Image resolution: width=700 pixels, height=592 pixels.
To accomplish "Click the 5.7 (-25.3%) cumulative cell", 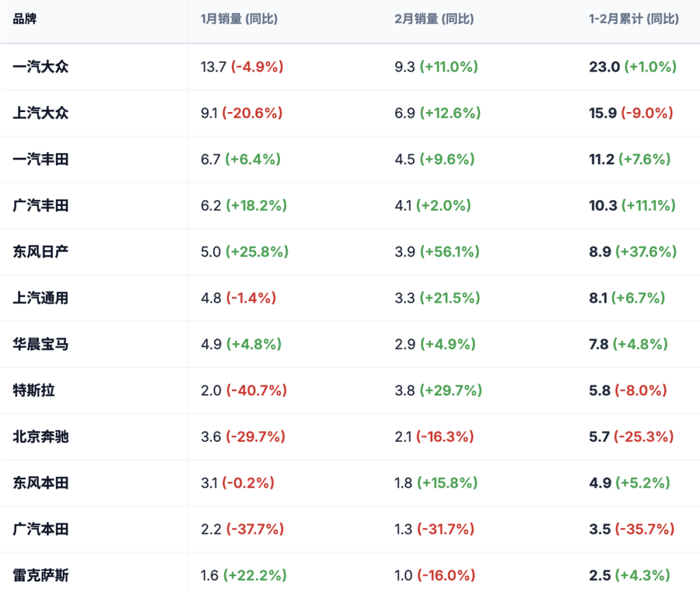I will [631, 437].
